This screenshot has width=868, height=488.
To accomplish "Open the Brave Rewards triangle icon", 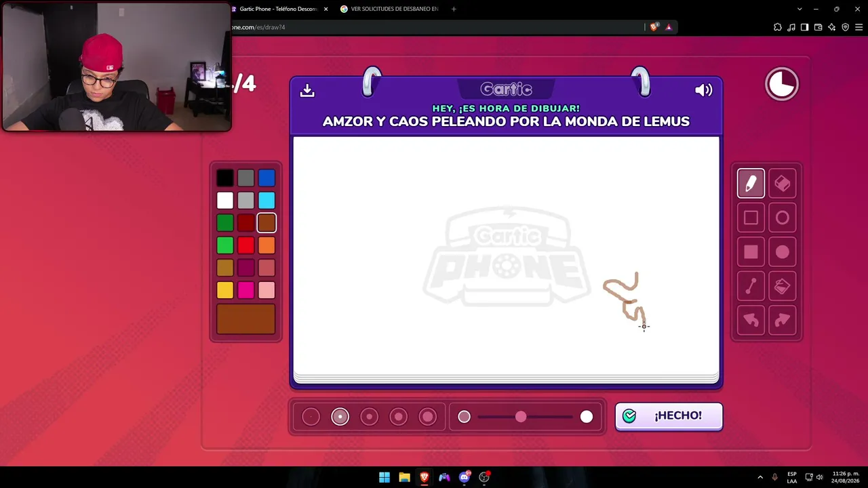I will point(669,27).
